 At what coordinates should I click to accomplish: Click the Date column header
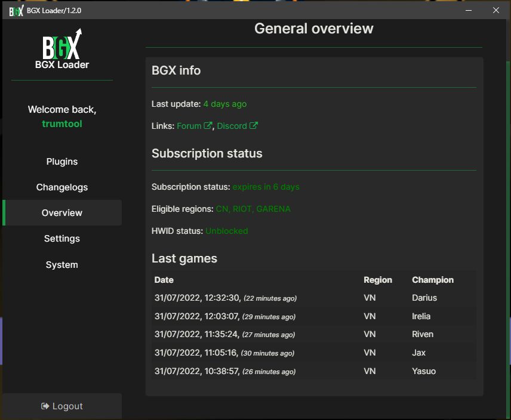[164, 280]
